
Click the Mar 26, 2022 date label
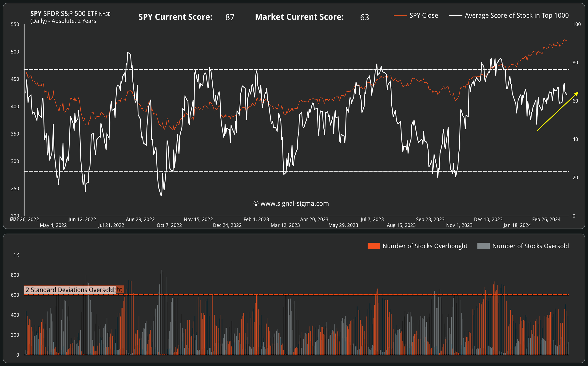point(24,219)
